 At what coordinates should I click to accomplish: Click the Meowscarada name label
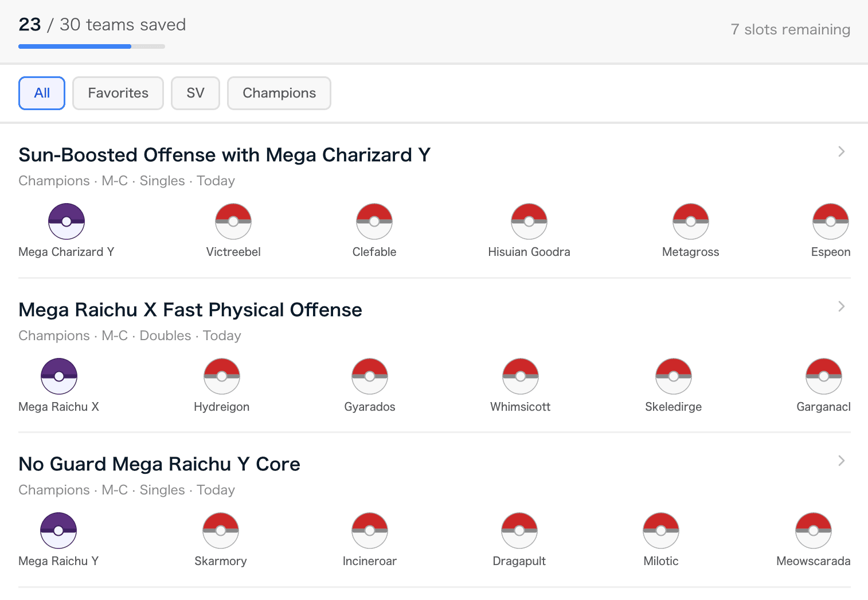click(814, 561)
